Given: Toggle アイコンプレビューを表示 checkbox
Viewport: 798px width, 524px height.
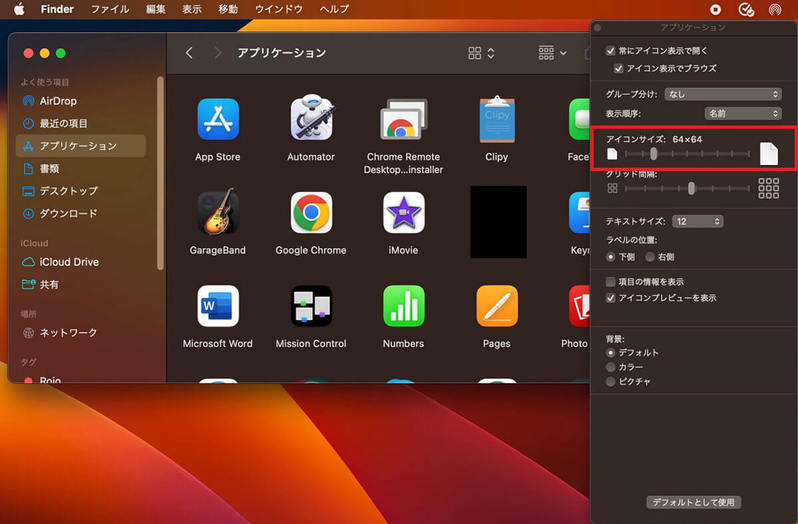Looking at the screenshot, I should (x=611, y=298).
